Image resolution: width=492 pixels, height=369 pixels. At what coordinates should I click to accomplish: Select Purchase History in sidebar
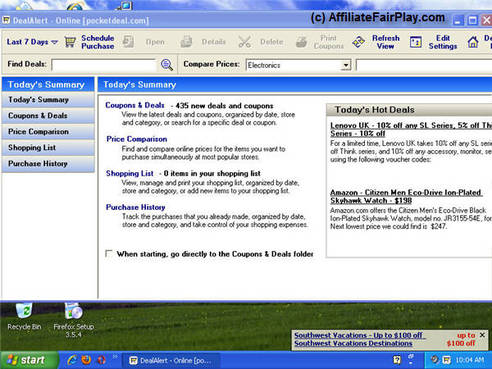[48, 164]
